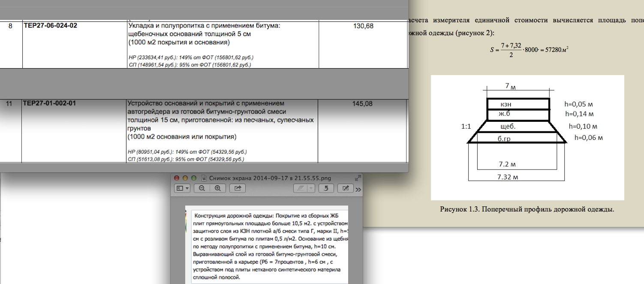Click the 1:1 slope label
Viewport: 644px width, 284px height.
(x=466, y=127)
